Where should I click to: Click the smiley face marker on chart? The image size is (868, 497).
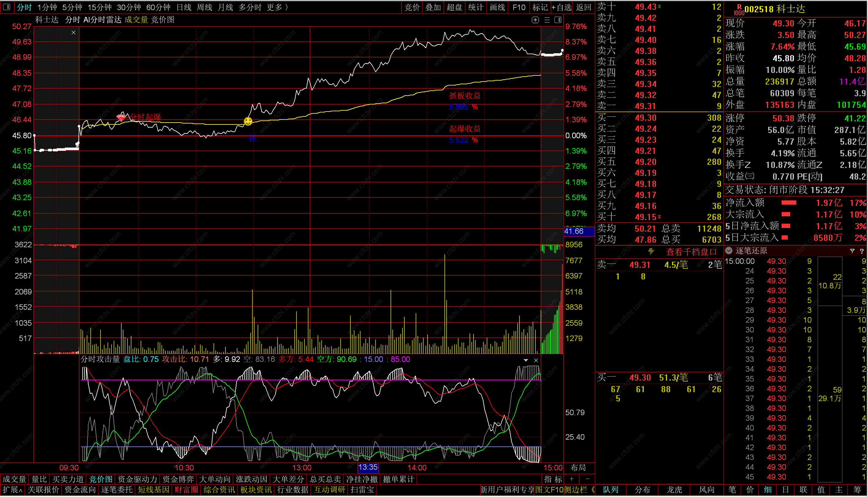coord(248,121)
